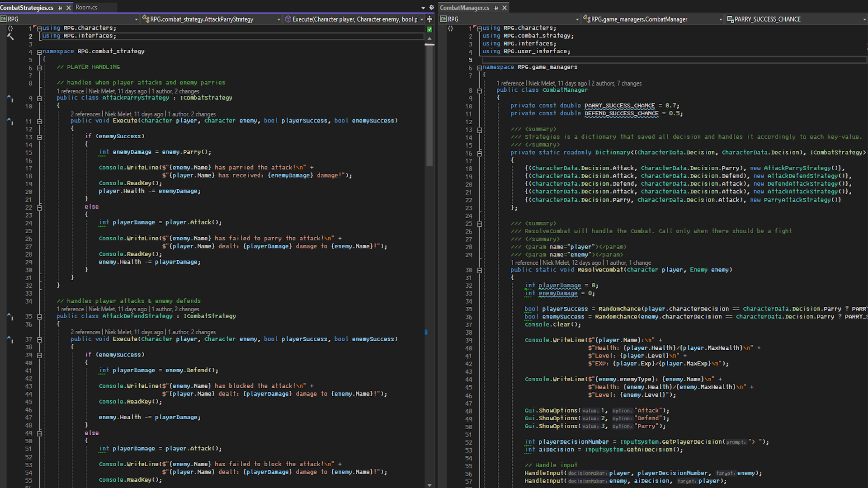Click the ICombatStrategy interface name on line 9
This screenshot has width=868, height=488.
click(x=206, y=98)
